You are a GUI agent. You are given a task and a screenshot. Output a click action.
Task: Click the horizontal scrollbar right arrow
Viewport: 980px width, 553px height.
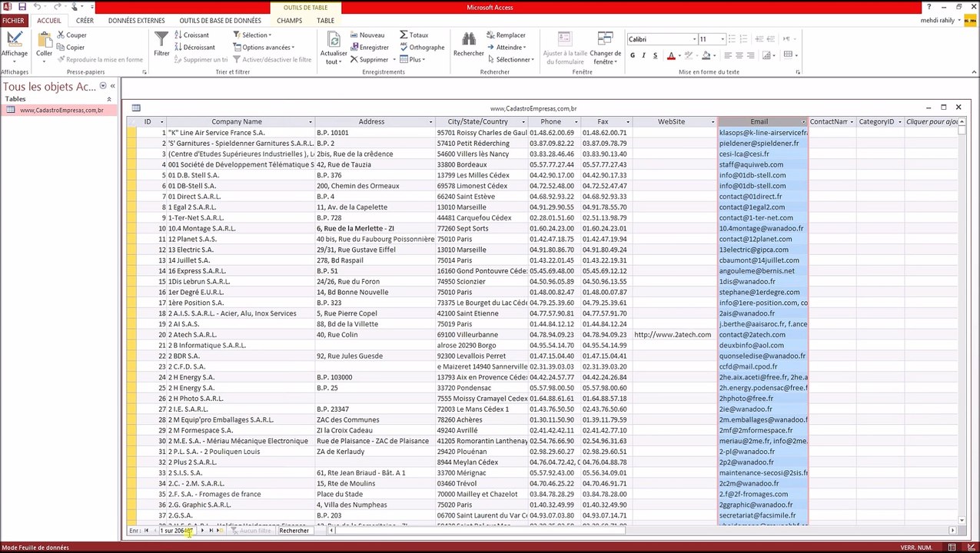(x=952, y=531)
